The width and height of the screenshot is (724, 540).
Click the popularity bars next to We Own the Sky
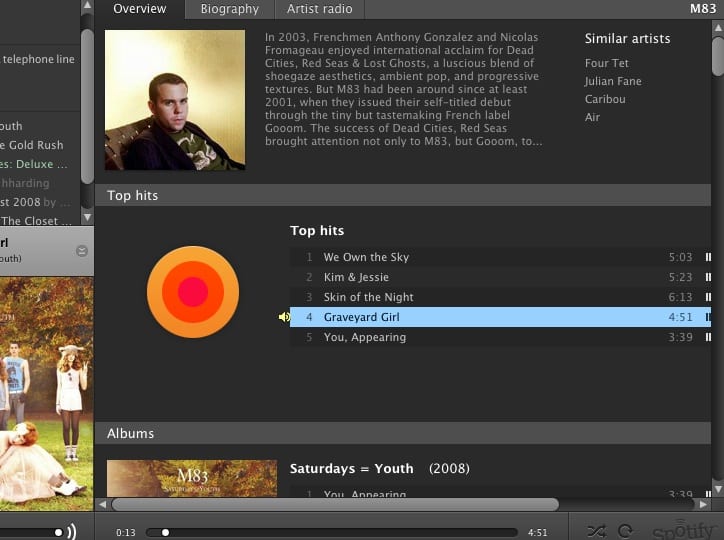coord(709,257)
